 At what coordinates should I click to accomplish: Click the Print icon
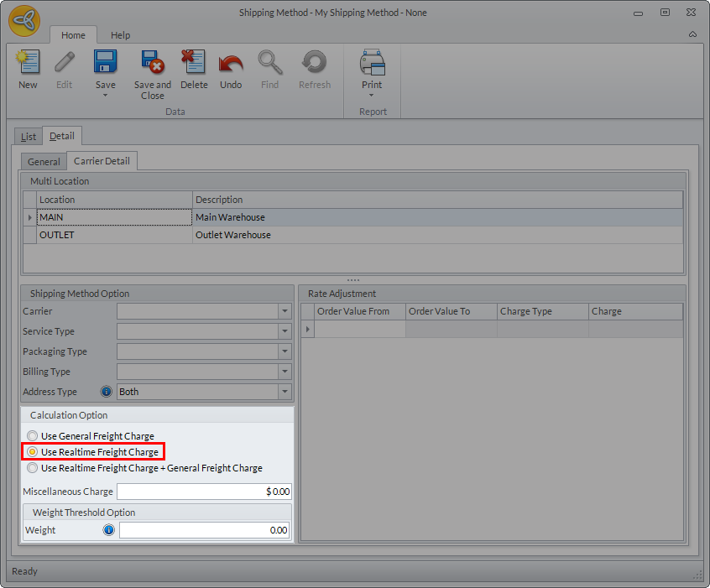pyautogui.click(x=372, y=64)
